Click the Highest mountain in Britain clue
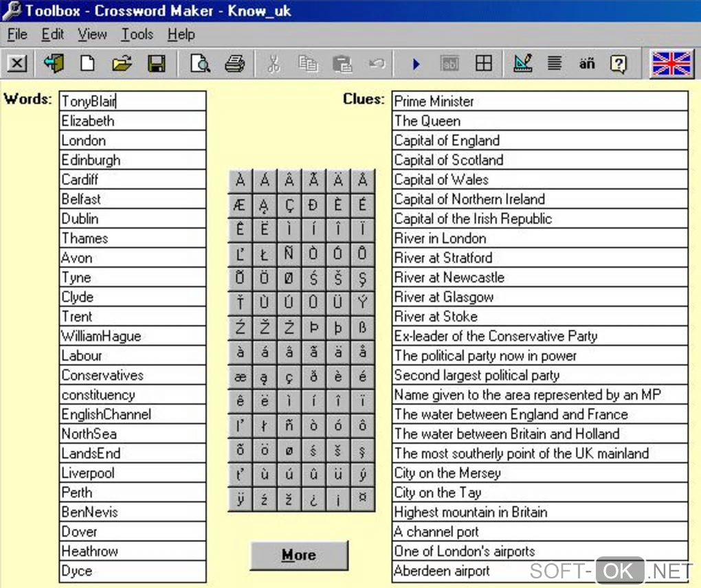The width and height of the screenshot is (701, 588). coord(540,512)
